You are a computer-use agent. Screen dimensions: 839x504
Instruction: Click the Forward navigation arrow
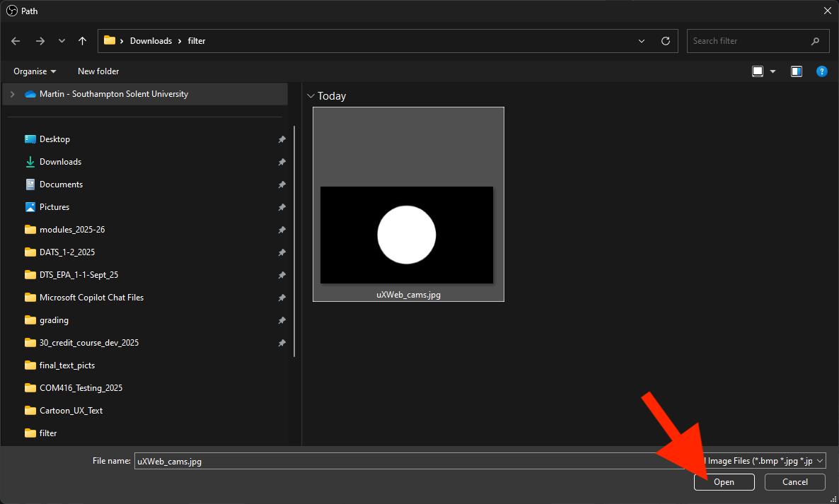(40, 41)
